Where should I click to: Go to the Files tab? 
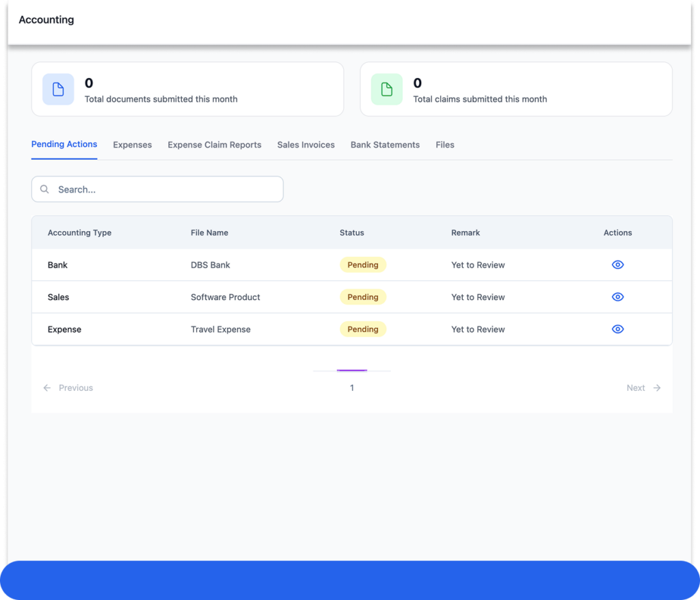(445, 145)
